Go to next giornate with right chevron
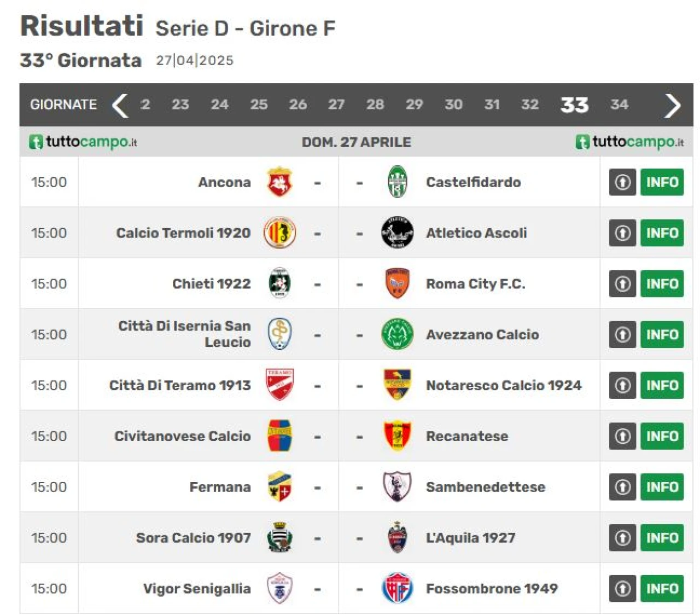Screen dimensions: 700x615 pos(673,105)
